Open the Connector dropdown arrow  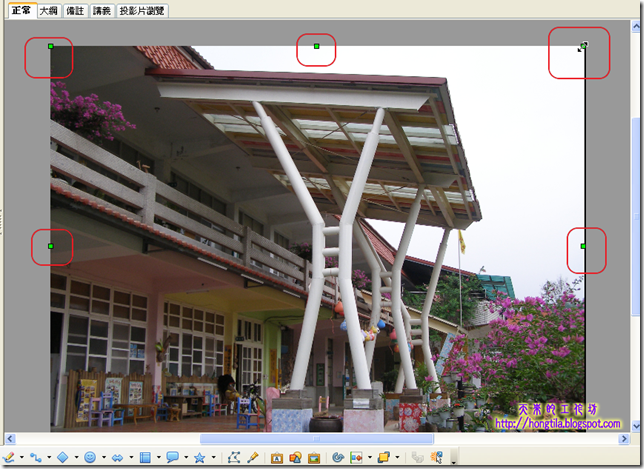point(49,457)
